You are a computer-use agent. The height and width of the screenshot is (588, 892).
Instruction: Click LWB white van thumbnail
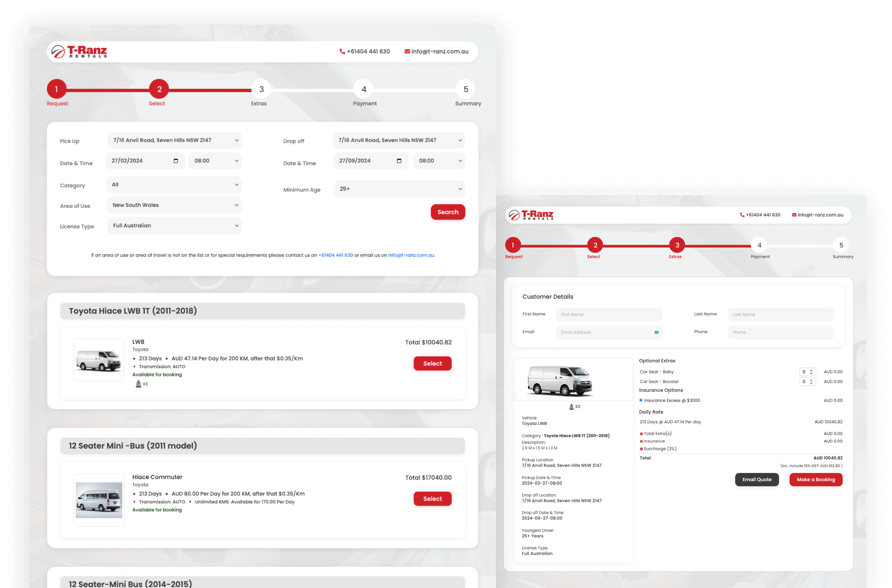coord(99,360)
